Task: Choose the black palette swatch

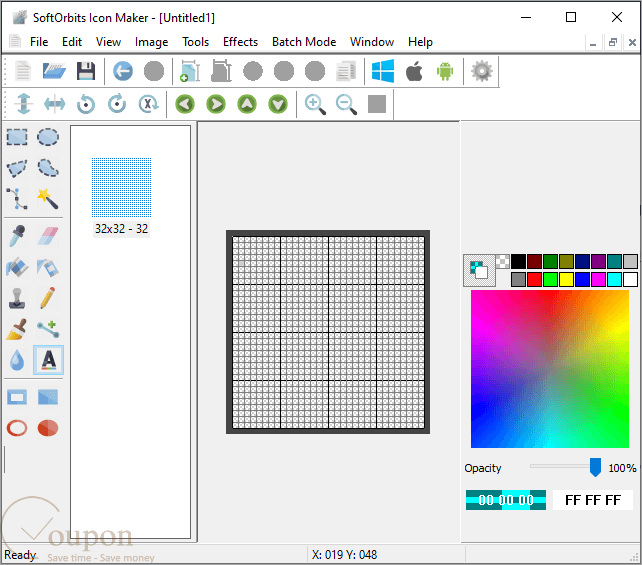Action: click(518, 261)
